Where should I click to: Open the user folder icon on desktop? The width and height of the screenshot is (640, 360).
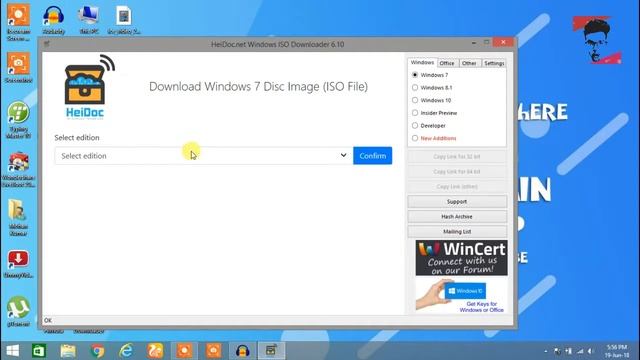tap(18, 218)
